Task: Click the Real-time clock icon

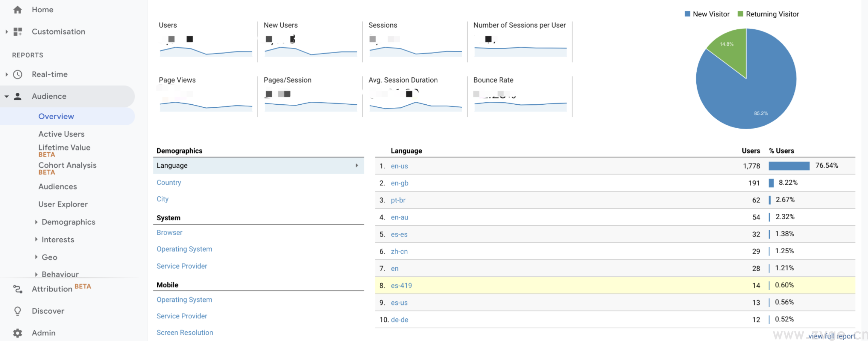Action: 18,74
